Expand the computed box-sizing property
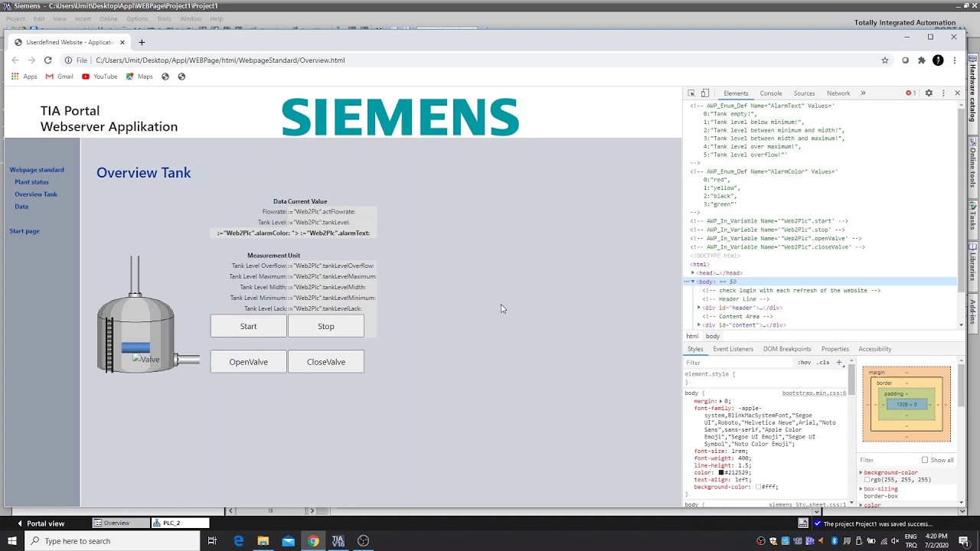This screenshot has height=551, width=980. pyautogui.click(x=861, y=489)
